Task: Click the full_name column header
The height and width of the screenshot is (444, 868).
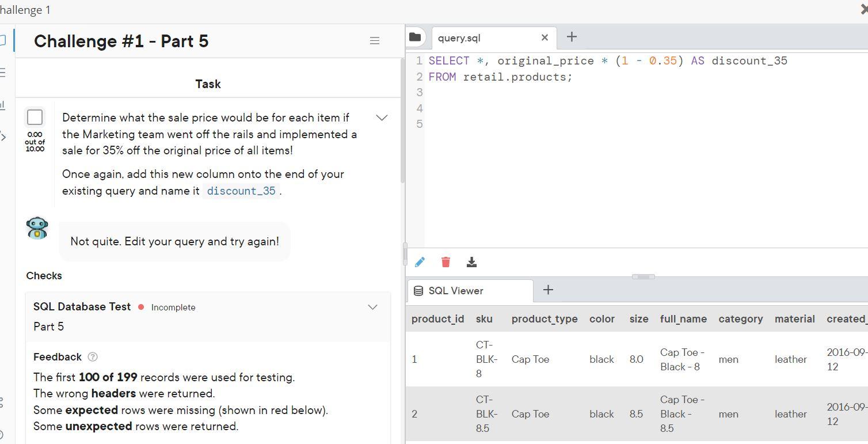Action: [683, 319]
